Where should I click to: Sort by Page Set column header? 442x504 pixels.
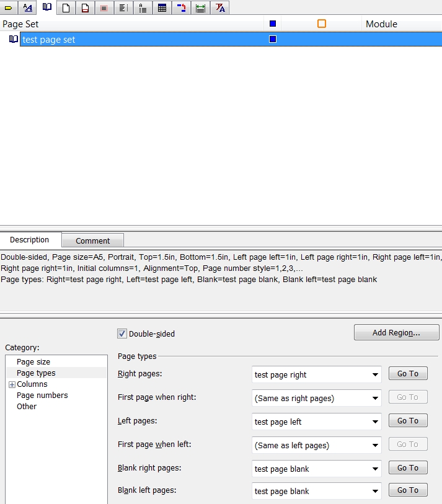[x=132, y=24]
